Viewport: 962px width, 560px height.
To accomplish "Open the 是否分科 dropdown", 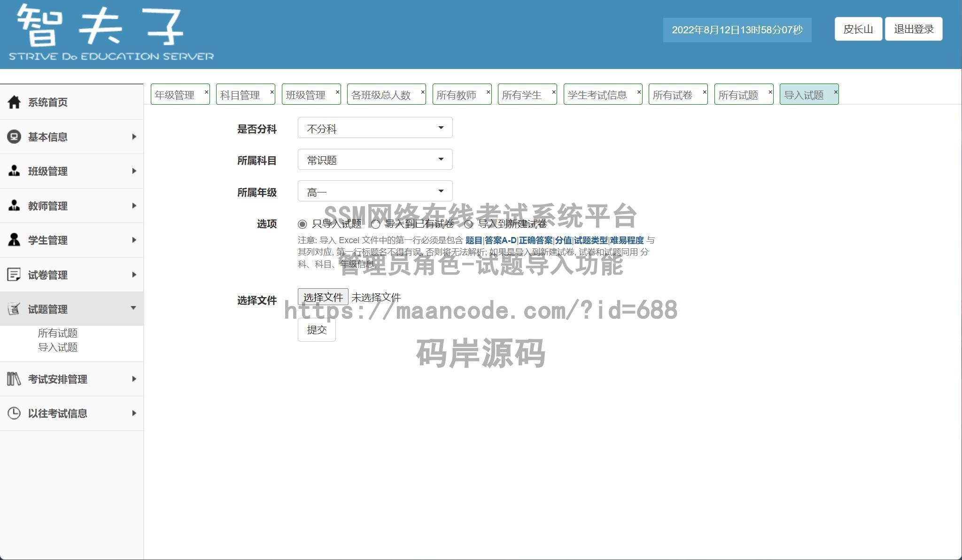I will click(x=375, y=128).
